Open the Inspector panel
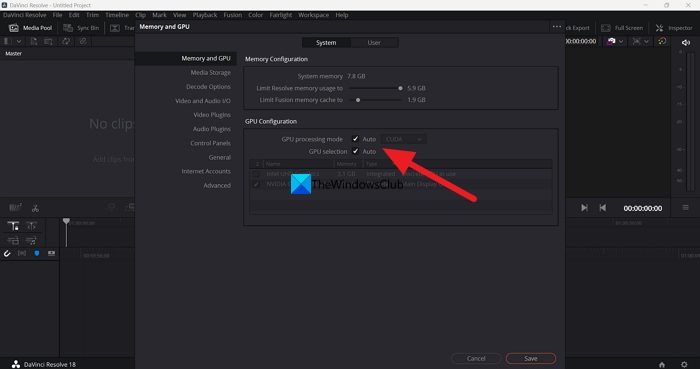Viewport: 700px width, 369px height. pyautogui.click(x=674, y=28)
